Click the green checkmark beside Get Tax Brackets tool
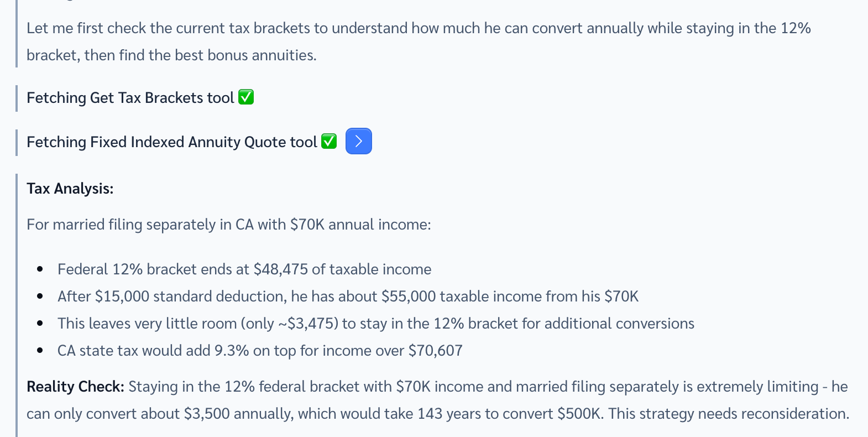Image resolution: width=868 pixels, height=437 pixels. (246, 97)
